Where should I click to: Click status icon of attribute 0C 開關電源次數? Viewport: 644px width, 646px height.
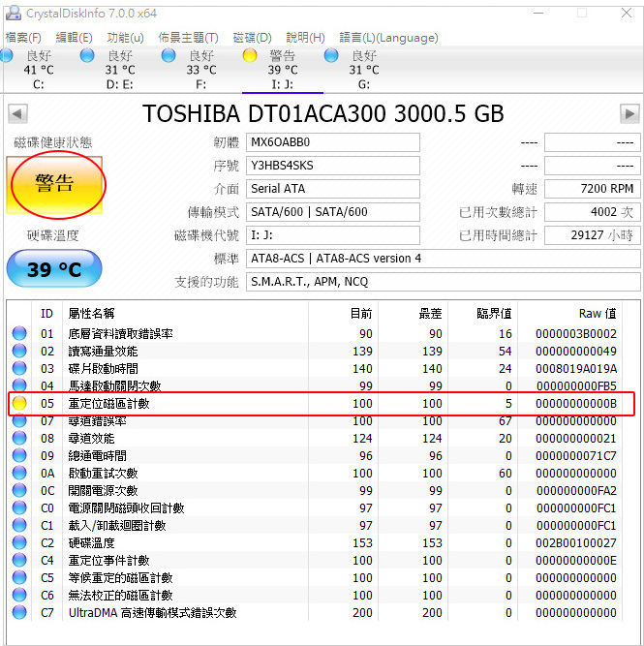(x=19, y=490)
